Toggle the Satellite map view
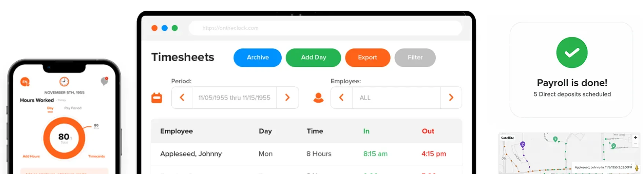644x174 pixels. click(508, 138)
